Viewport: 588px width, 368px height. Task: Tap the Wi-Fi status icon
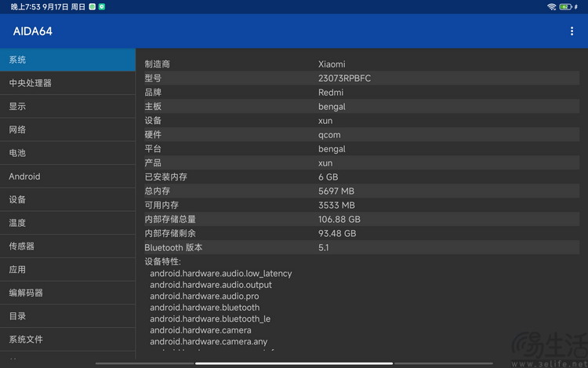pos(551,7)
